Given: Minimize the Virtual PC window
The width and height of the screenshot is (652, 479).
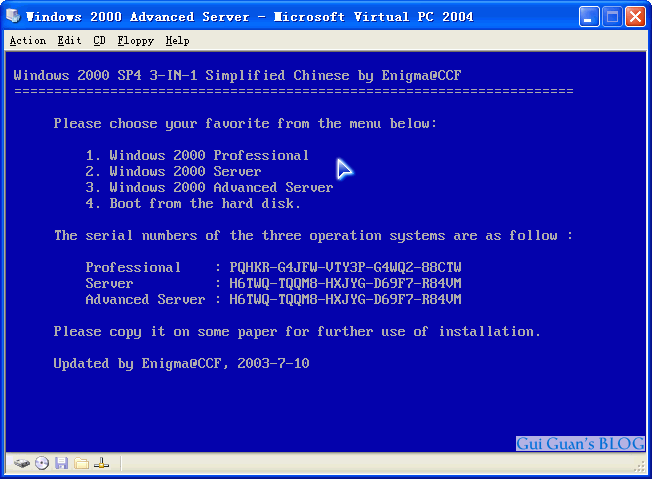Looking at the screenshot, I should tap(589, 17).
